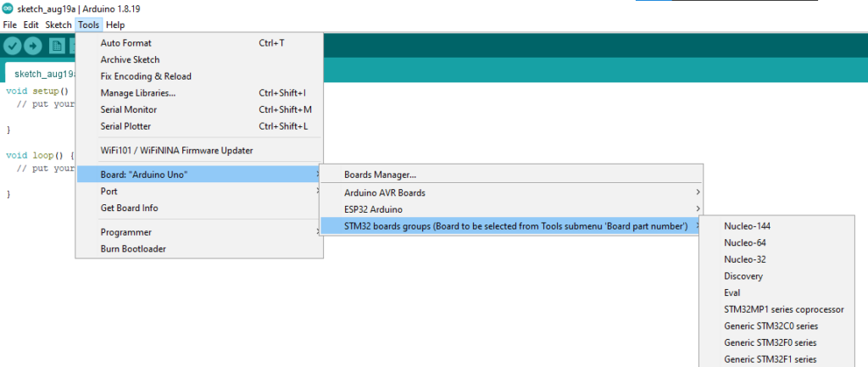Expand the Port submenu
This screenshot has height=367, width=868.
[x=108, y=192]
